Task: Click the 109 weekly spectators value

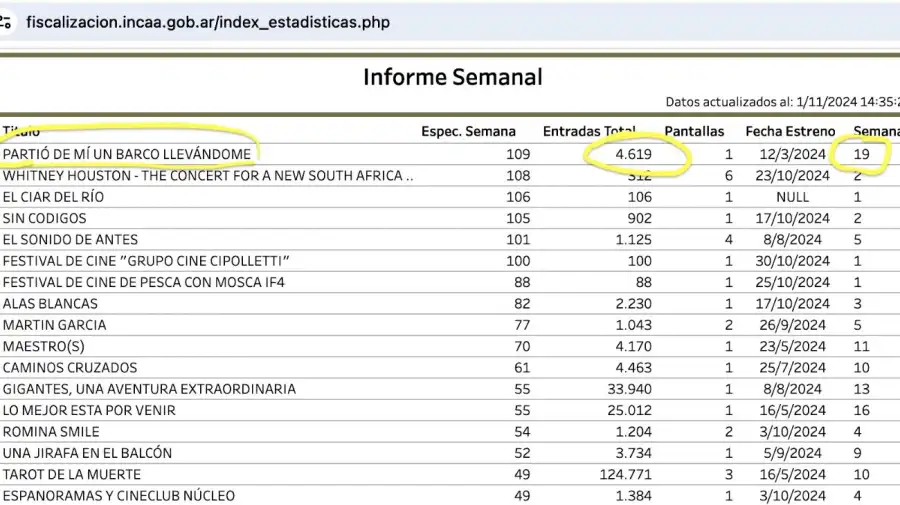Action: coord(518,154)
